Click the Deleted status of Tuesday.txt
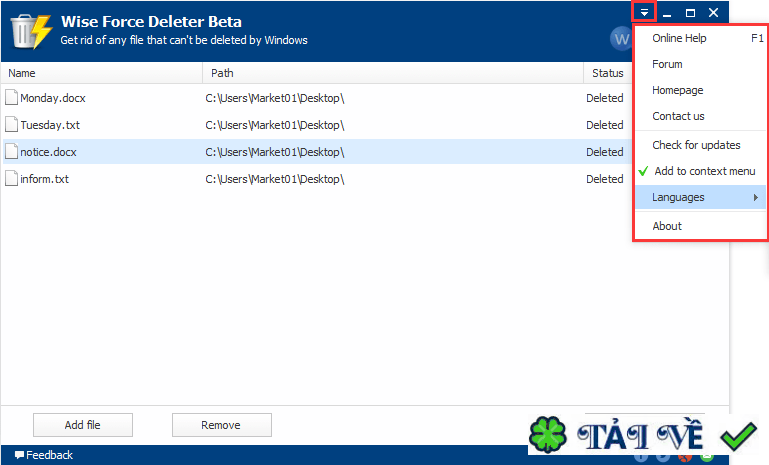Image resolution: width=769 pixels, height=465 pixels. (605, 125)
